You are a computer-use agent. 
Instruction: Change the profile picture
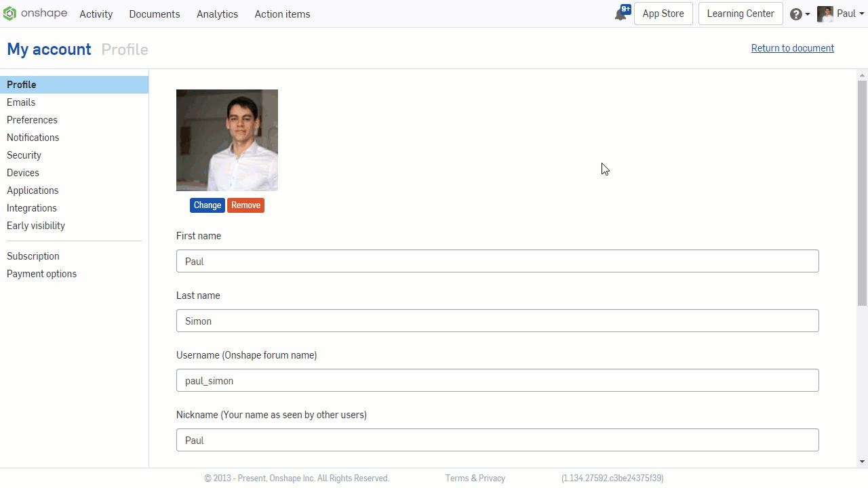[x=207, y=205]
